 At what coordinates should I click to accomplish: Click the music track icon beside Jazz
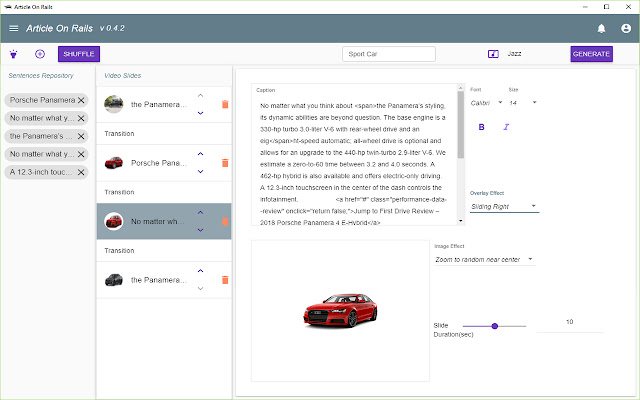(493, 54)
